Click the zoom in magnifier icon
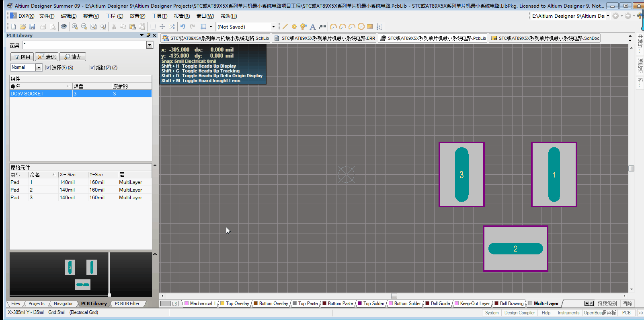644x320 pixels. [75, 27]
